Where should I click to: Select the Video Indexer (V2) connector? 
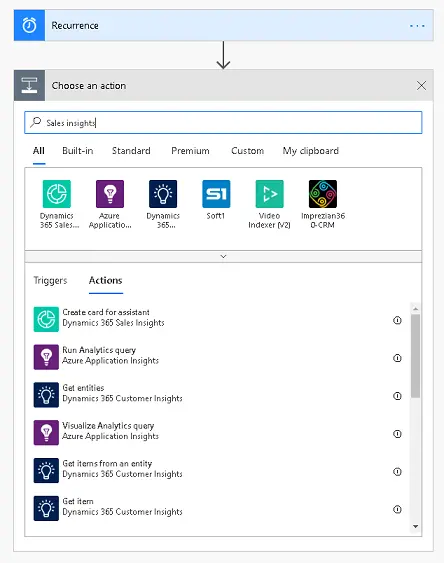pyautogui.click(x=269, y=204)
